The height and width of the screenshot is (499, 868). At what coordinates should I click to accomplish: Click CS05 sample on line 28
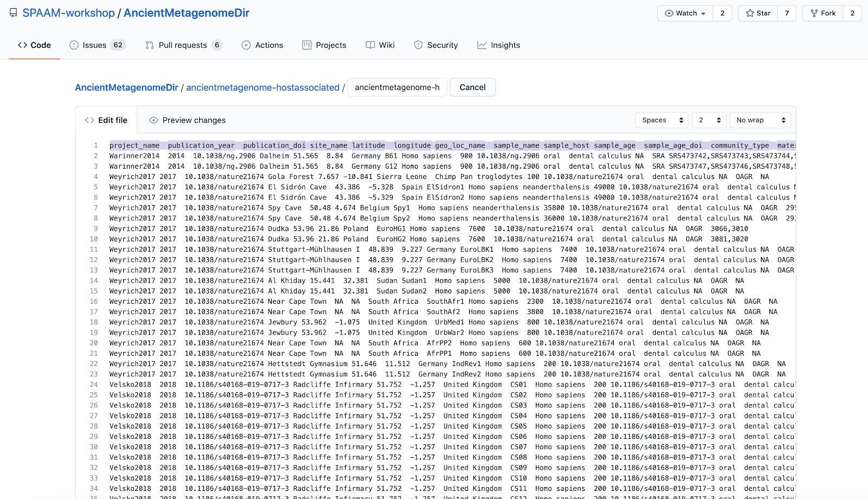tap(519, 426)
